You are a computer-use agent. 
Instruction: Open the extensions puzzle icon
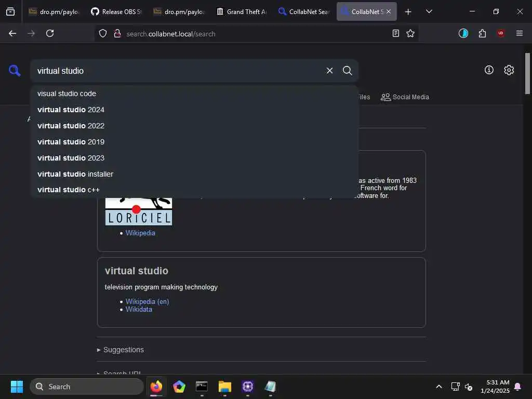coord(482,33)
